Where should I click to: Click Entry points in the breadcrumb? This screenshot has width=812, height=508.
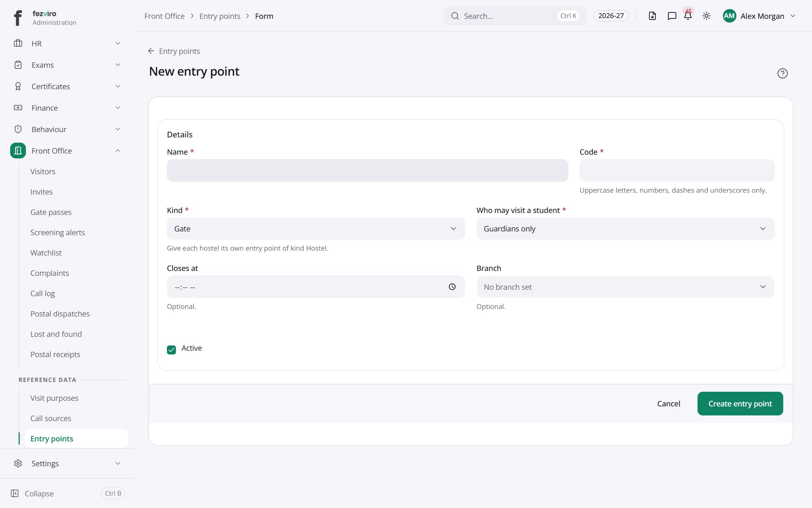[220, 16]
